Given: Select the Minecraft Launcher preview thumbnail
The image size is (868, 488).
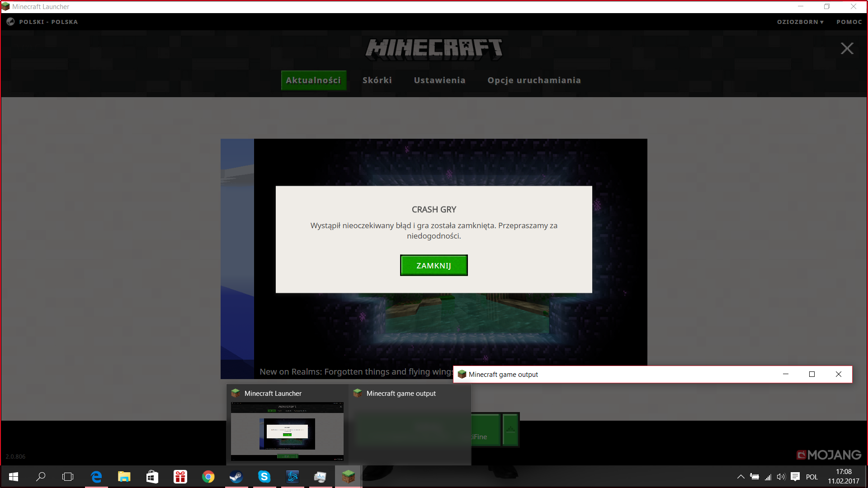Looking at the screenshot, I should coord(287,431).
